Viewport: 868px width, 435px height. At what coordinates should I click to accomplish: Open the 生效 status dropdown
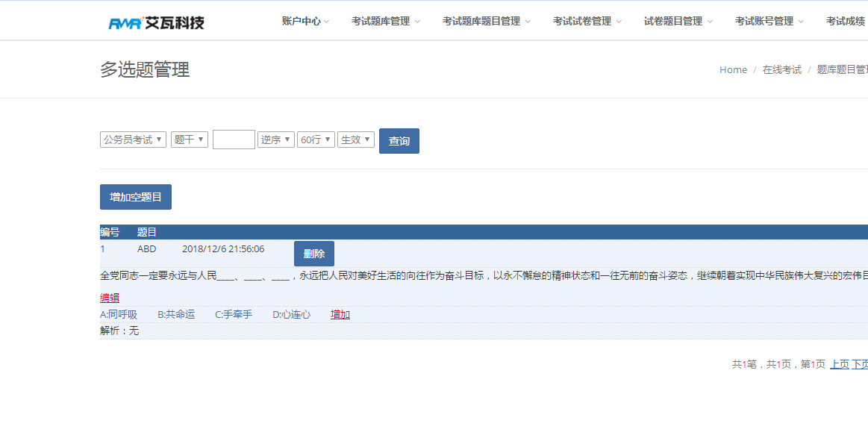[x=356, y=140]
